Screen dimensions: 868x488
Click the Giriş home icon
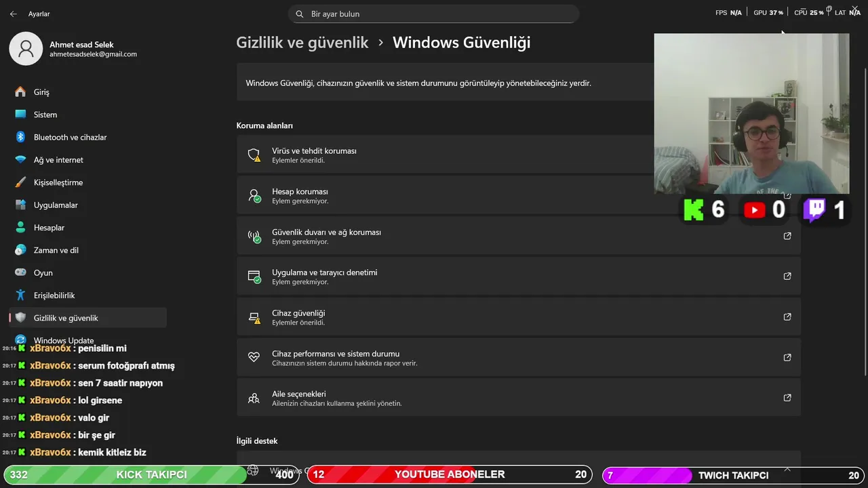pyautogui.click(x=20, y=91)
